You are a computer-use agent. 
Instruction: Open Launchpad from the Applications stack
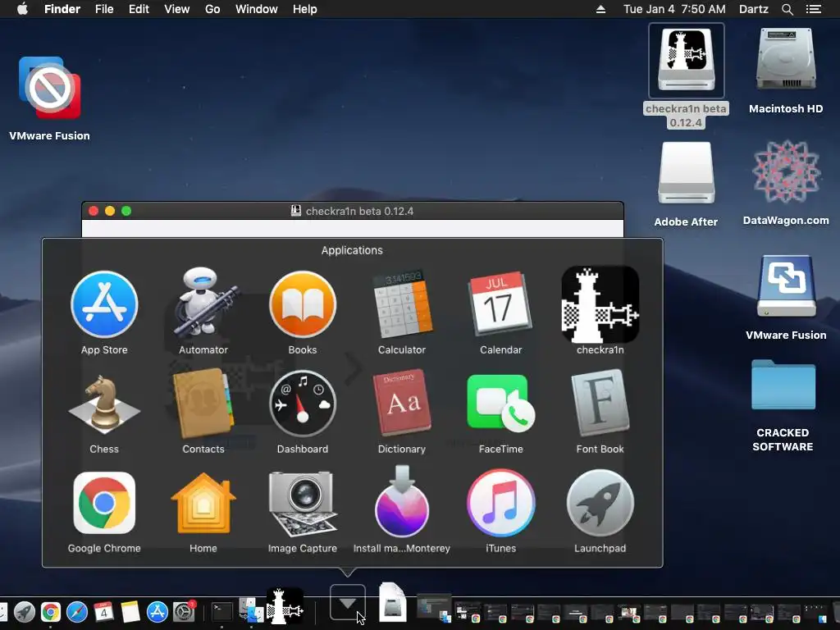point(600,504)
